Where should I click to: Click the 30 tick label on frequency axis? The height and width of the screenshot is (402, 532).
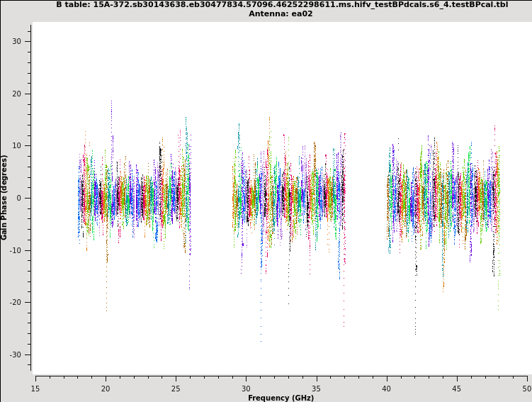click(x=246, y=388)
